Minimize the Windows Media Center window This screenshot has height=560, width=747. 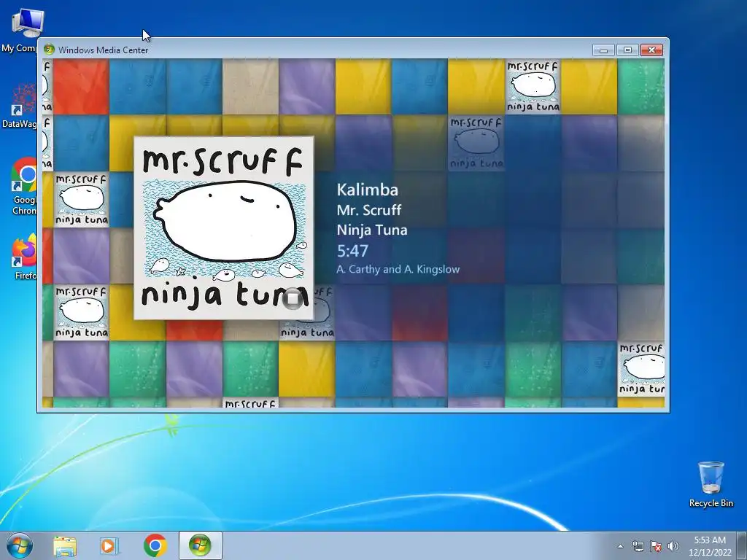point(603,50)
